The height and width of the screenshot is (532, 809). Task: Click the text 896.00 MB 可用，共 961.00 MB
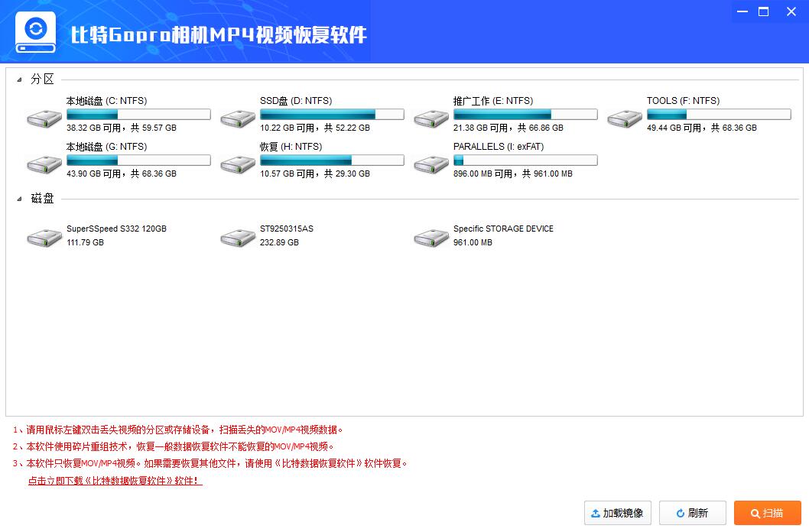(513, 174)
